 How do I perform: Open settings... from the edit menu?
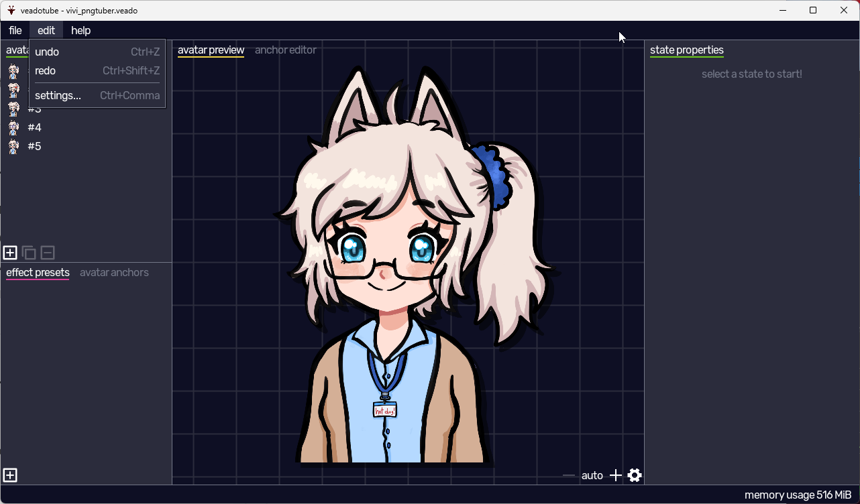pos(58,96)
